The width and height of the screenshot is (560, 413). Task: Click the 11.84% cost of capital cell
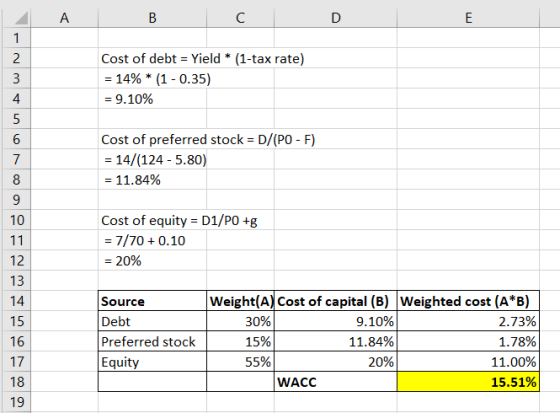336,342
